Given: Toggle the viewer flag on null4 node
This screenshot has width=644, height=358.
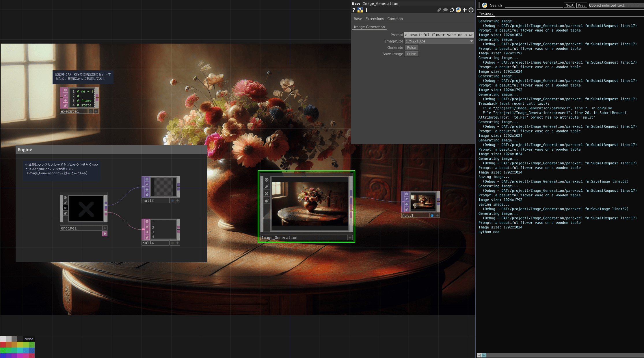Looking at the screenshot, I should [147, 222].
